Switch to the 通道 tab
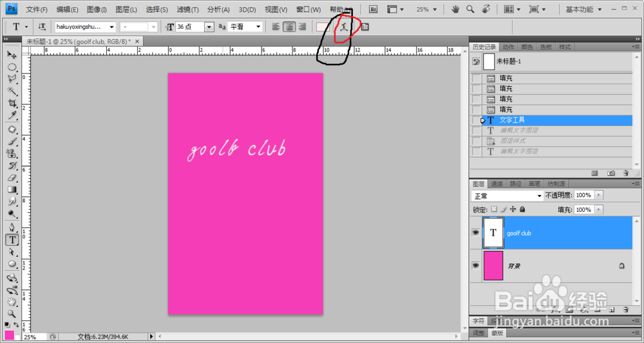Screen dimensions: 644x343 [x=497, y=184]
